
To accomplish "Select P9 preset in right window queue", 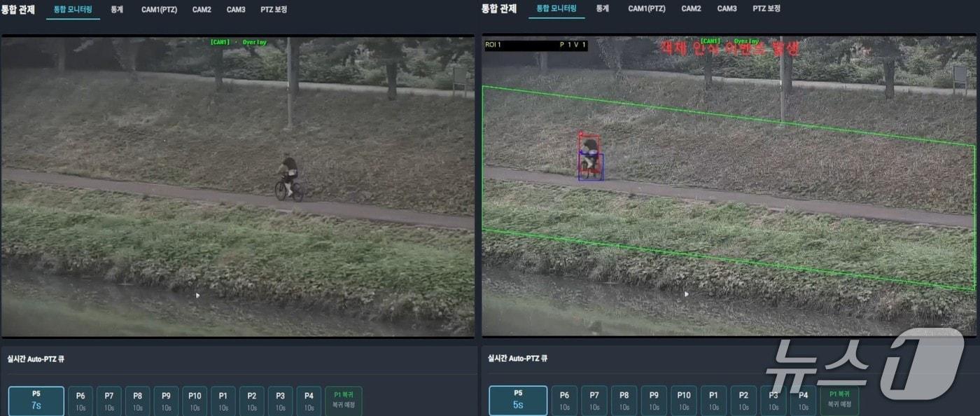I will click(x=654, y=401).
